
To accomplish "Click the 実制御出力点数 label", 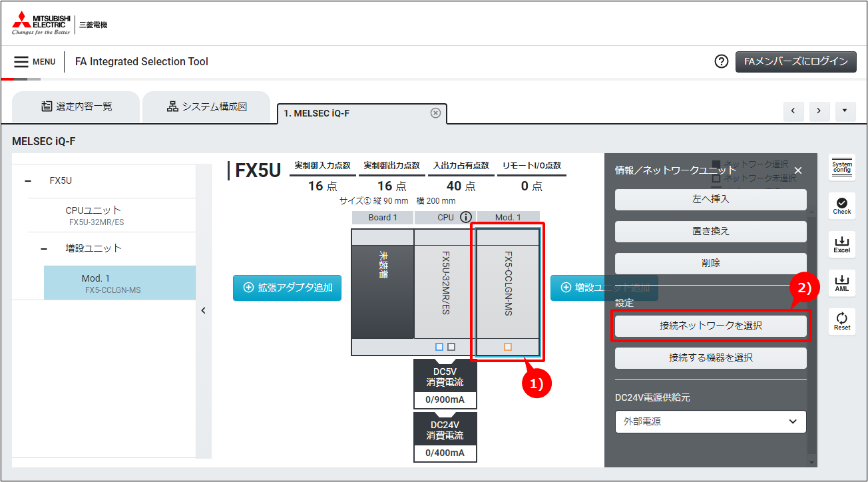I will point(391,166).
